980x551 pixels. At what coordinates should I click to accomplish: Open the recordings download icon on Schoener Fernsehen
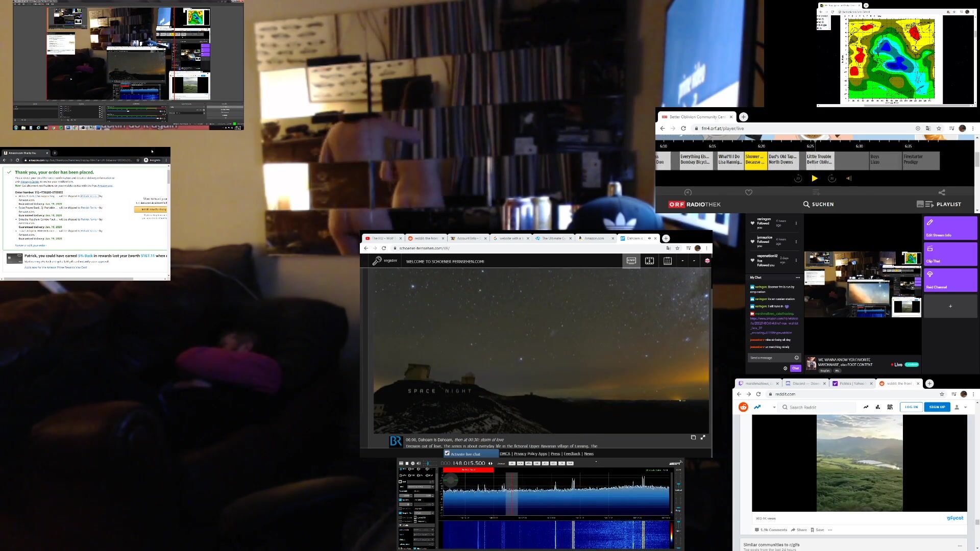coord(649,261)
